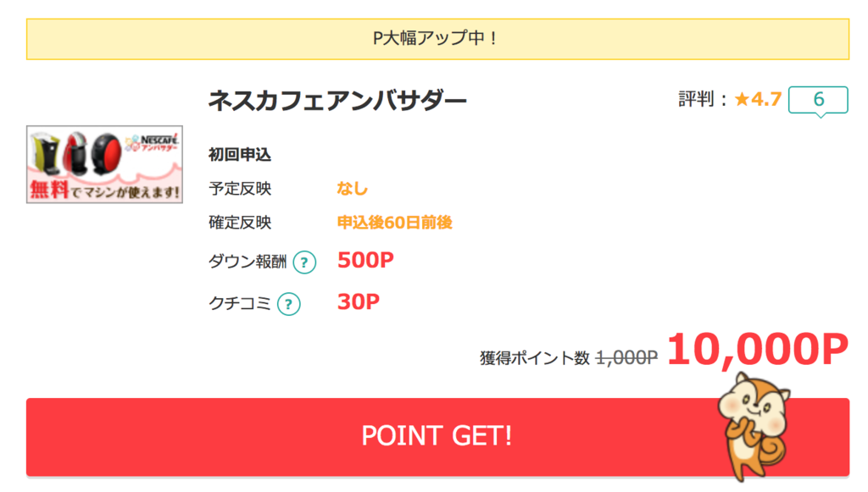The image size is (868, 492).
Task: Click the 申込後60日前後 confirmation text
Action: point(395,222)
